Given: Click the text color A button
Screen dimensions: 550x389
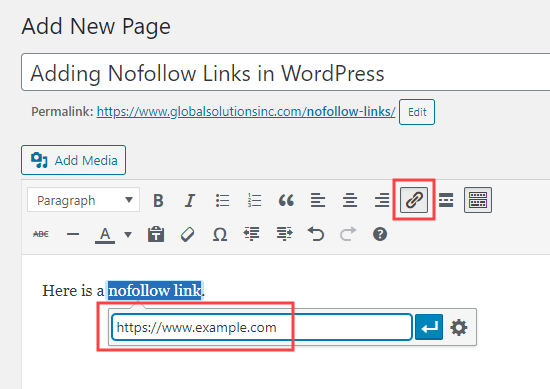Looking at the screenshot, I should 105,234.
